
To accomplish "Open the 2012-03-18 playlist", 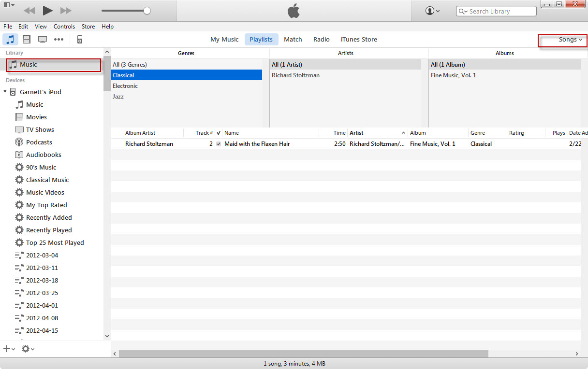I will coord(42,280).
